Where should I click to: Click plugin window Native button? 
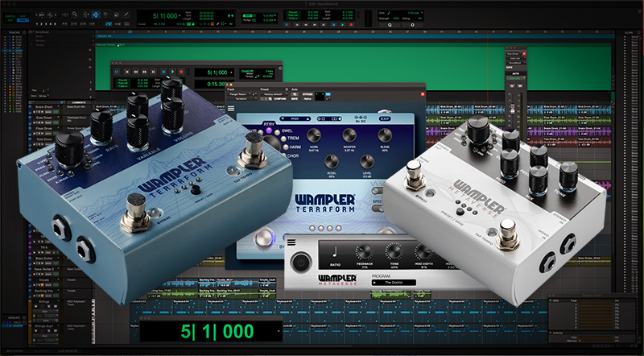[x=308, y=98]
